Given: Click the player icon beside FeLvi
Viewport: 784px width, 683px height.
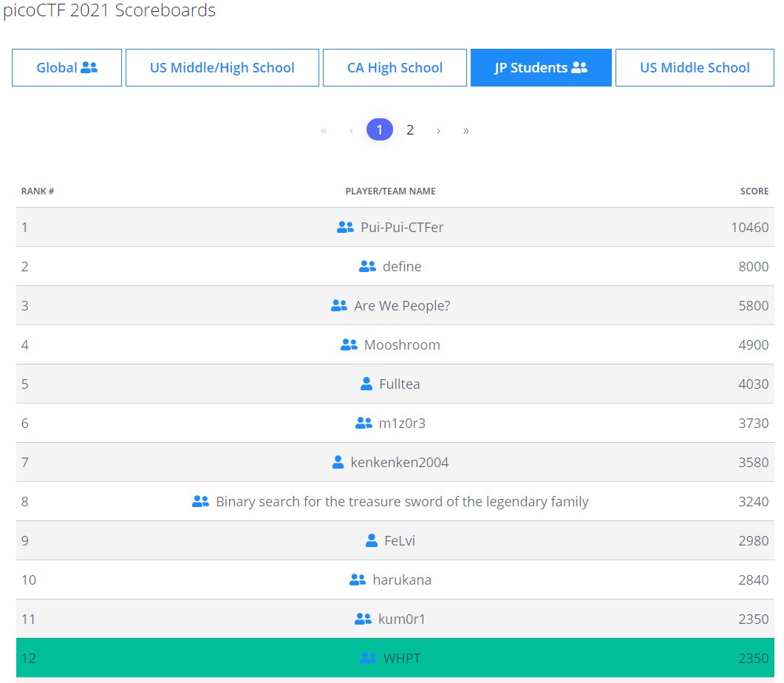Looking at the screenshot, I should [x=372, y=540].
